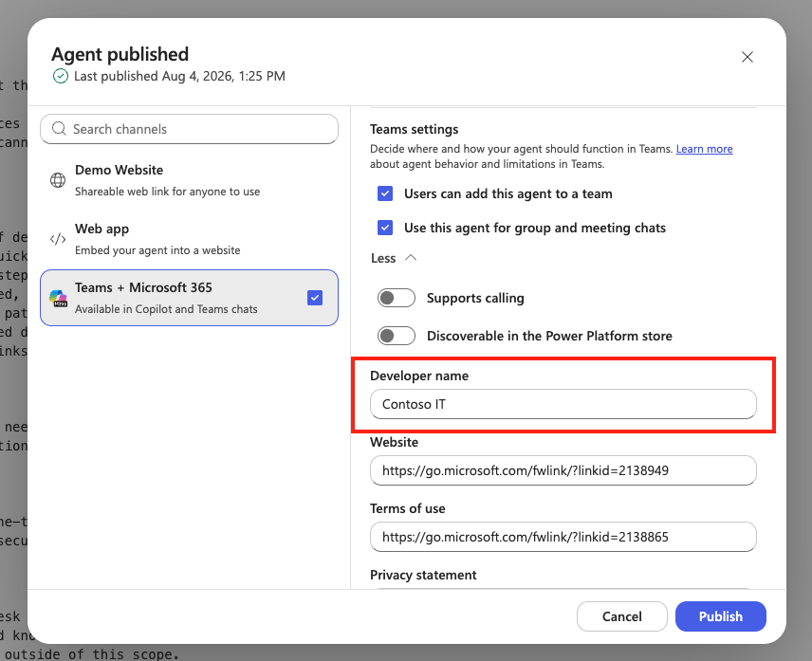The width and height of the screenshot is (812, 661).
Task: Click Embed your agent into a website text
Action: (x=157, y=250)
